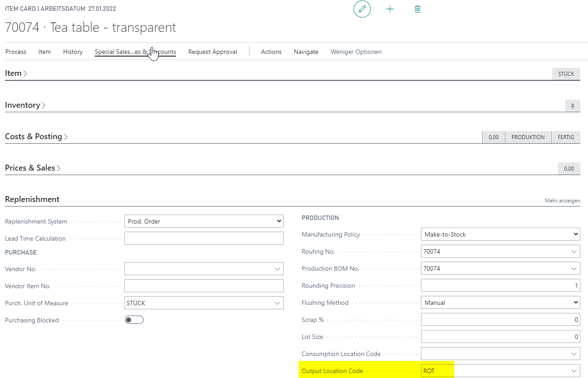Open the Flushing Method dropdown

[500, 303]
